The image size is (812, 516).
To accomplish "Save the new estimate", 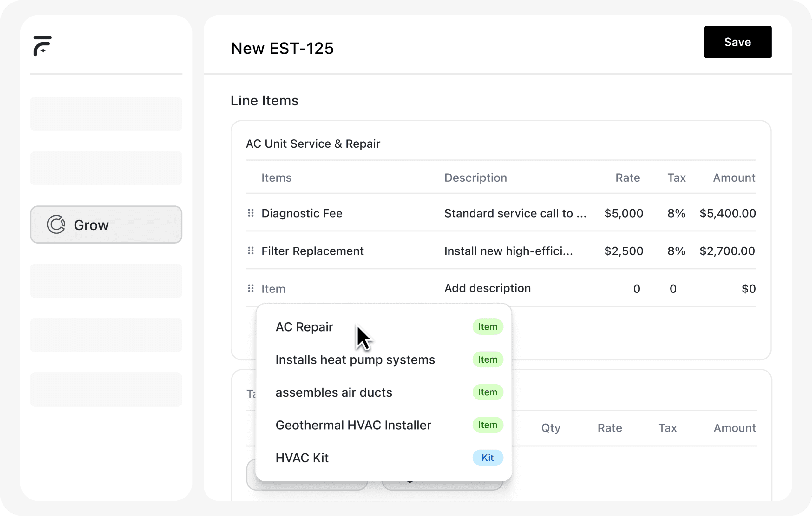I will coord(737,42).
